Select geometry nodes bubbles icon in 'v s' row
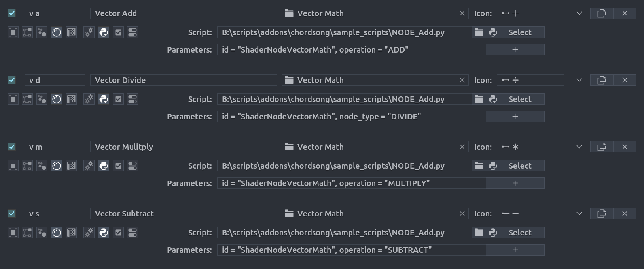This screenshot has height=269, width=644. (x=42, y=233)
